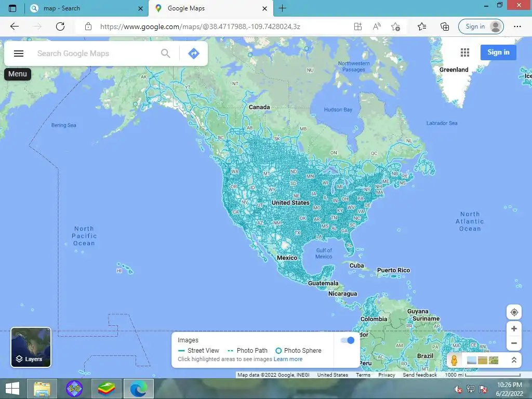Image resolution: width=532 pixels, height=399 pixels.
Task: Click the Cuba label on the map
Action: (356, 265)
